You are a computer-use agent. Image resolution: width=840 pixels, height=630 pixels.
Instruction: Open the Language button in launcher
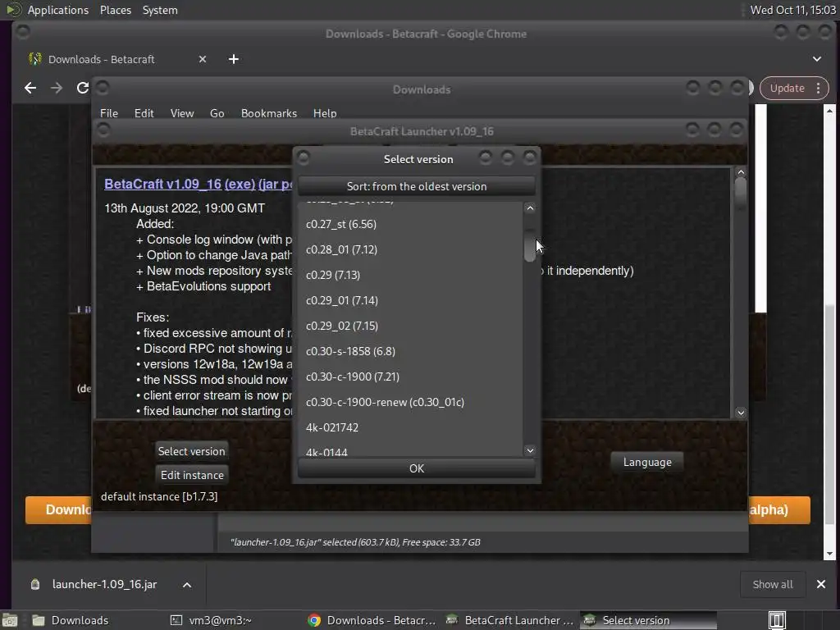(x=647, y=462)
